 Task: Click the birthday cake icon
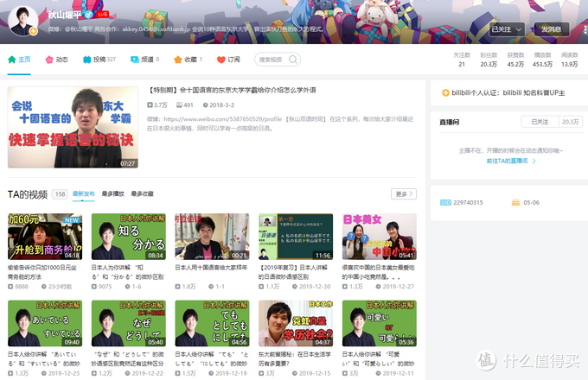pyautogui.click(x=515, y=203)
